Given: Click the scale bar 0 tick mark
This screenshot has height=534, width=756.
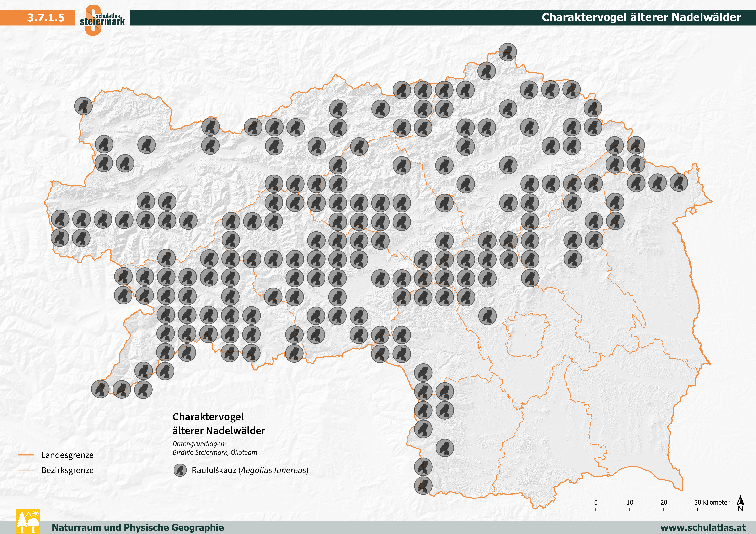Looking at the screenshot, I should [x=596, y=509].
